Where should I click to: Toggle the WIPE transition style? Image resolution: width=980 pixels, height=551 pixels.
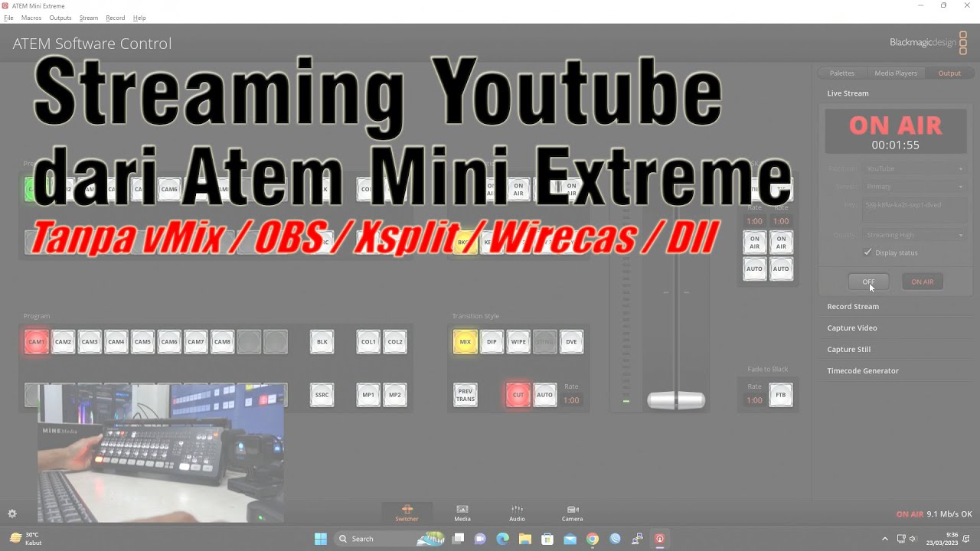pyautogui.click(x=518, y=342)
